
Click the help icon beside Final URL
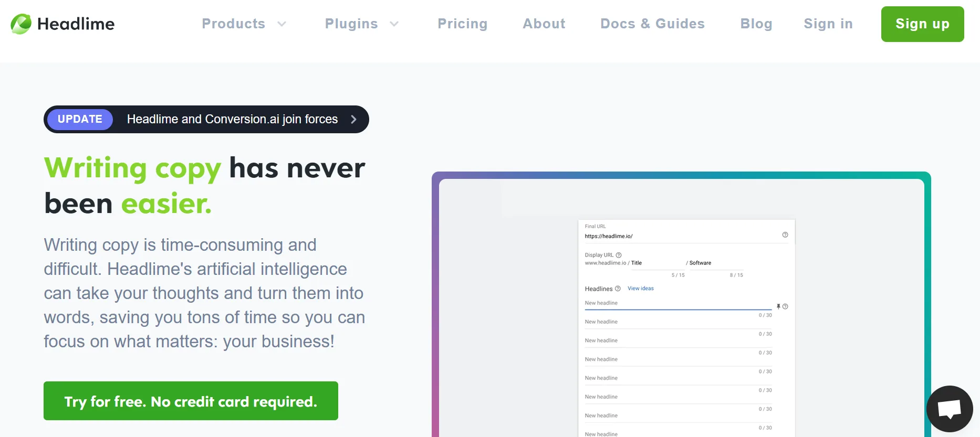click(x=785, y=235)
